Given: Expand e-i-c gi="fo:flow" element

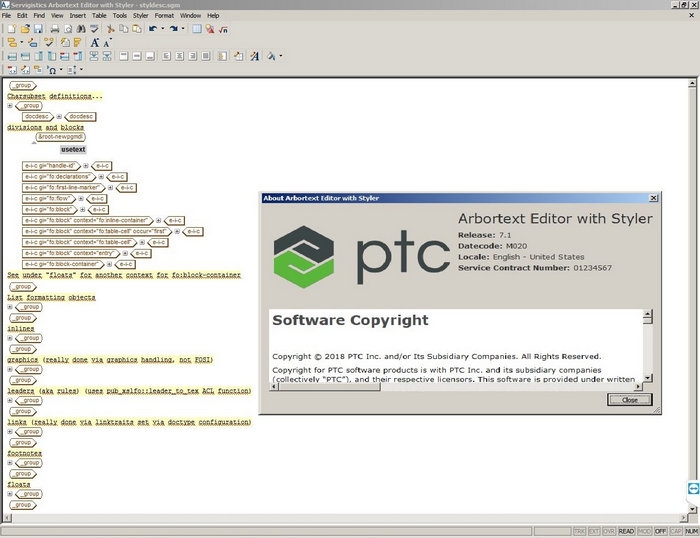Looking at the screenshot, I should pos(81,199).
